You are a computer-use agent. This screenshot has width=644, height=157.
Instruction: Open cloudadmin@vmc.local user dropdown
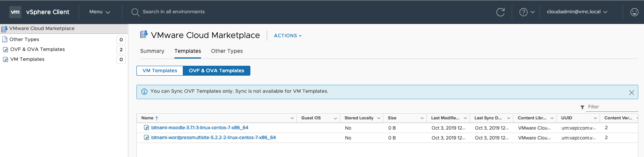(577, 12)
